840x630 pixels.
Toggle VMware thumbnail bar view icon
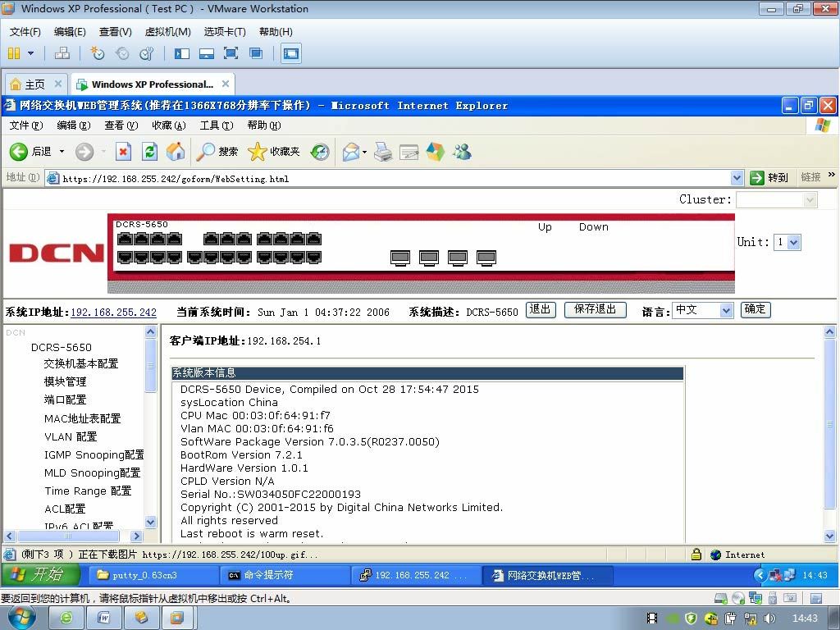click(206, 53)
